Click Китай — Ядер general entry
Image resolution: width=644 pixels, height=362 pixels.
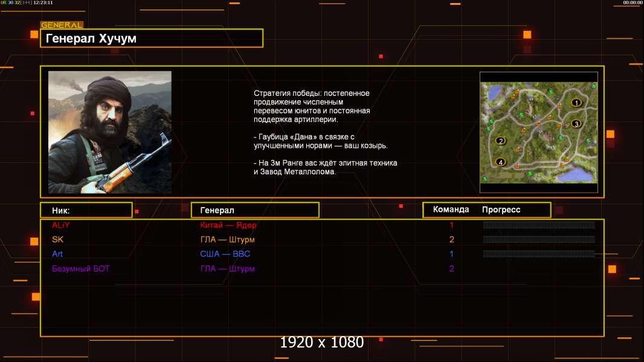tap(228, 225)
